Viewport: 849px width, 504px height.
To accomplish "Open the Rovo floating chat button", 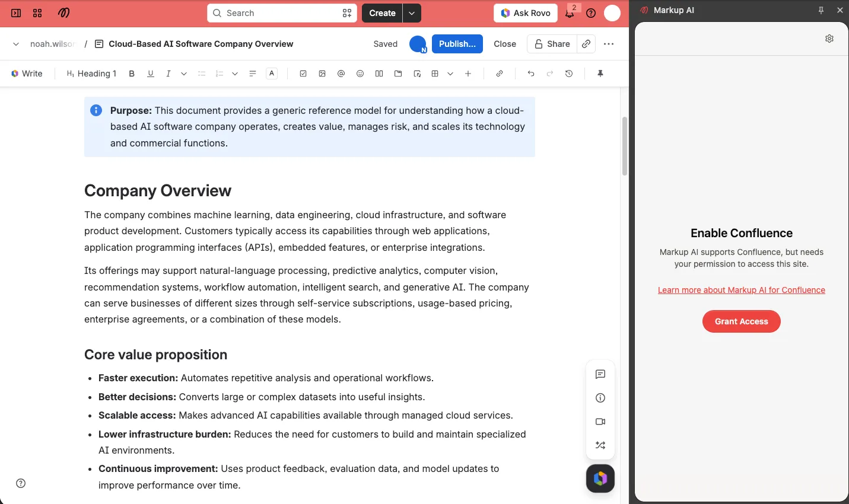I will pyautogui.click(x=600, y=479).
